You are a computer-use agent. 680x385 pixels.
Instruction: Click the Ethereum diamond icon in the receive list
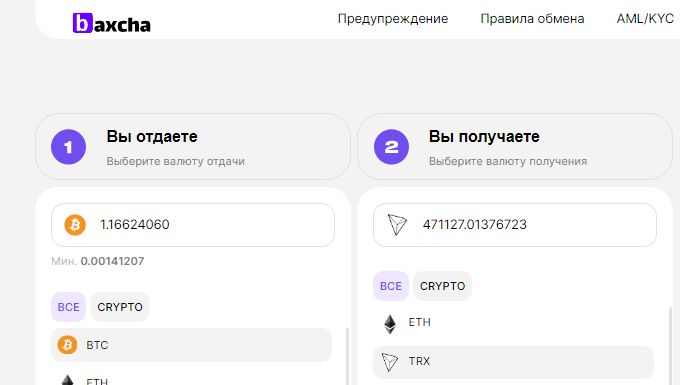(x=390, y=324)
